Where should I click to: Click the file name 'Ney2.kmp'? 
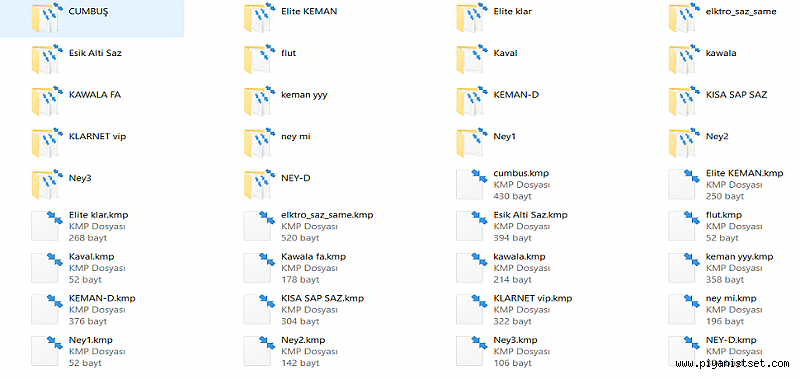click(303, 341)
